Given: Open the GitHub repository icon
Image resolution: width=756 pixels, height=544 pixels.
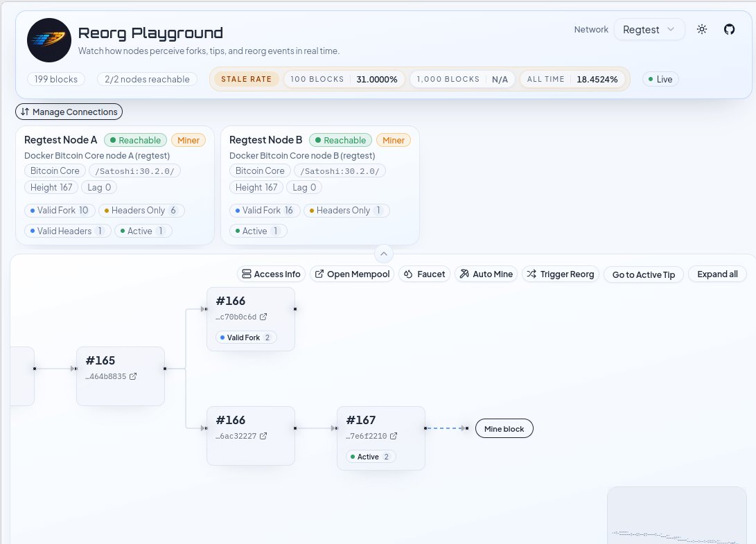Looking at the screenshot, I should [x=730, y=29].
